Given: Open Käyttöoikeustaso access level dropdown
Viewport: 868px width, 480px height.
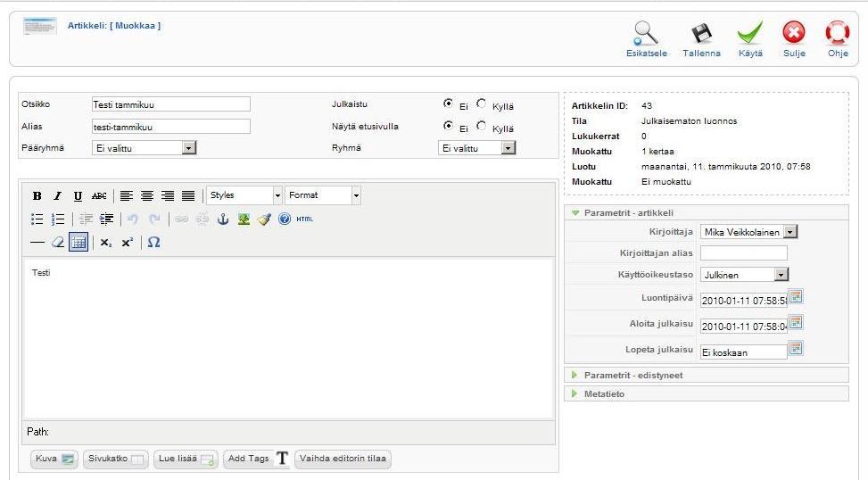Looking at the screenshot, I should (x=744, y=275).
